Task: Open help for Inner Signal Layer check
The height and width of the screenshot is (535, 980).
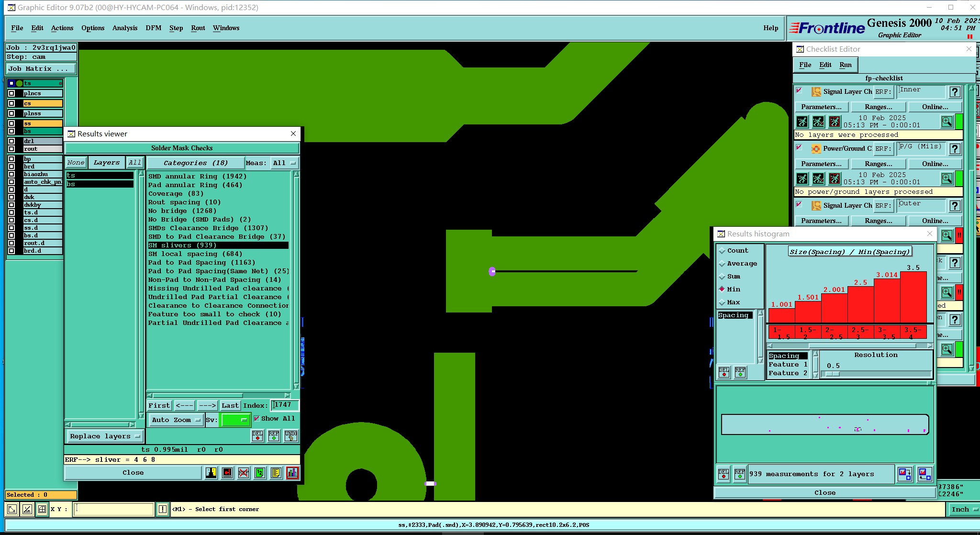Action: pos(955,92)
